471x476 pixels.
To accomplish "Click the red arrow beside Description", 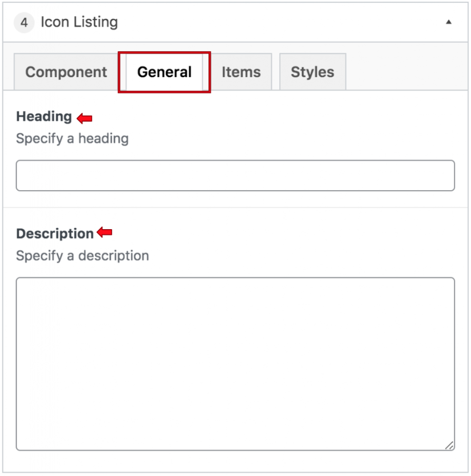I will (105, 232).
